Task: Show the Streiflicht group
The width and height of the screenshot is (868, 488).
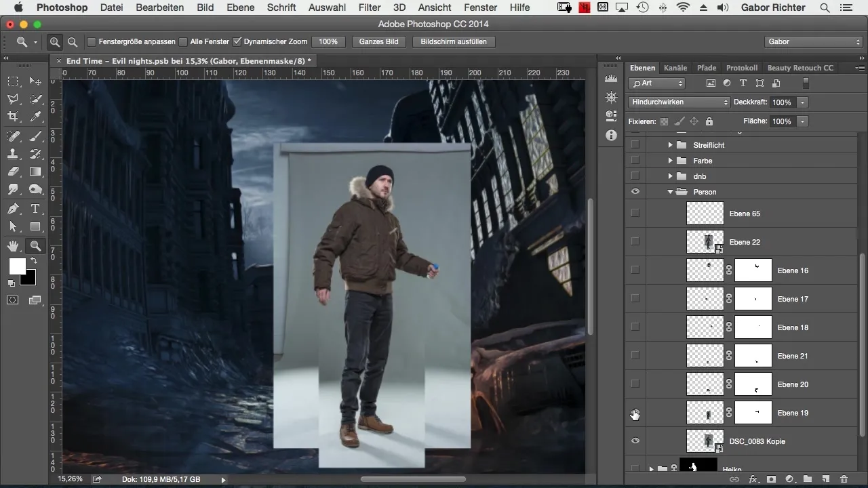Action: pyautogui.click(x=635, y=145)
